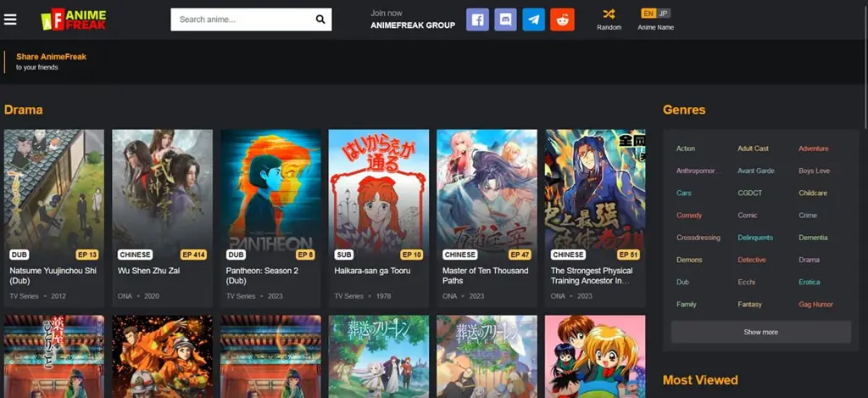Open the Telegram group icon
Viewport: 868px width, 398px height.
click(534, 20)
